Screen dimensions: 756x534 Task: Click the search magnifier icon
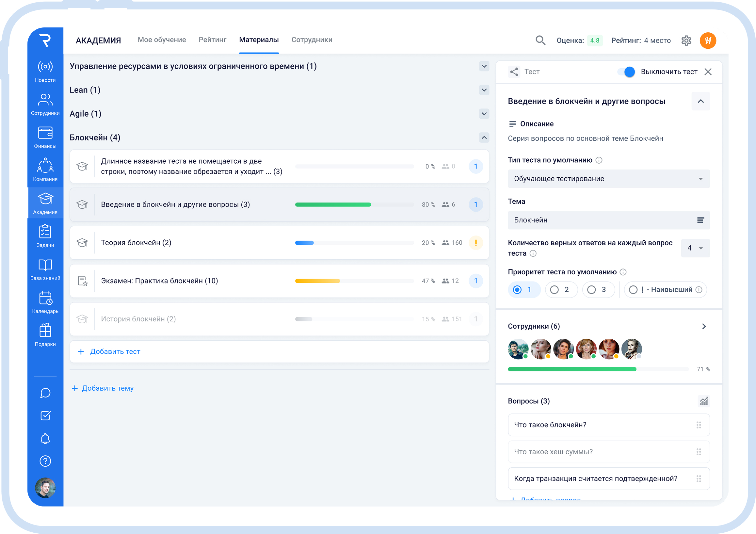click(540, 40)
